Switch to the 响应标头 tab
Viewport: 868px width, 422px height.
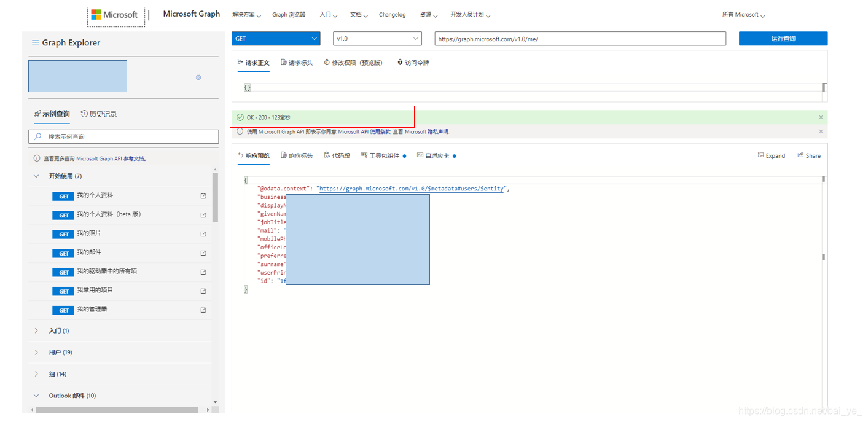297,156
